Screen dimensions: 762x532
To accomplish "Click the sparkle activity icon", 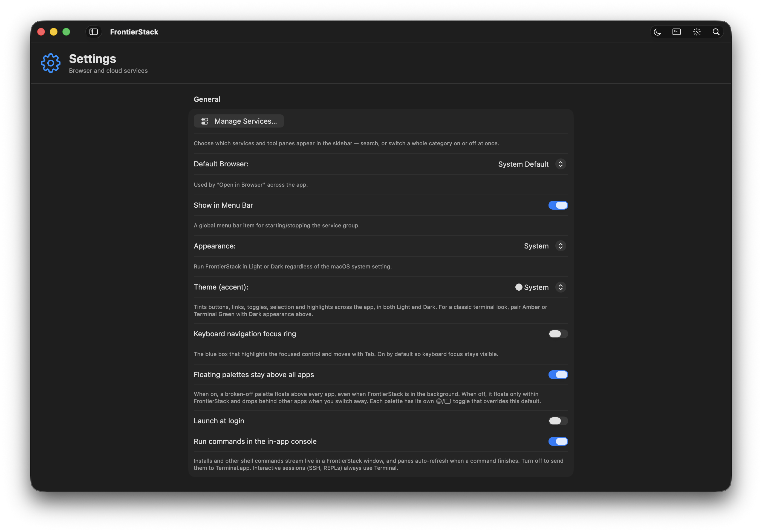I will [697, 32].
